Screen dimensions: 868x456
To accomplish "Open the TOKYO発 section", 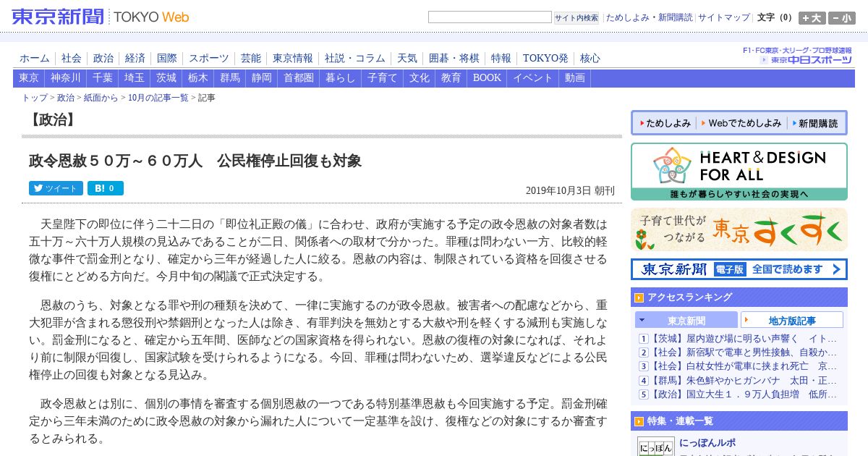I will (545, 59).
